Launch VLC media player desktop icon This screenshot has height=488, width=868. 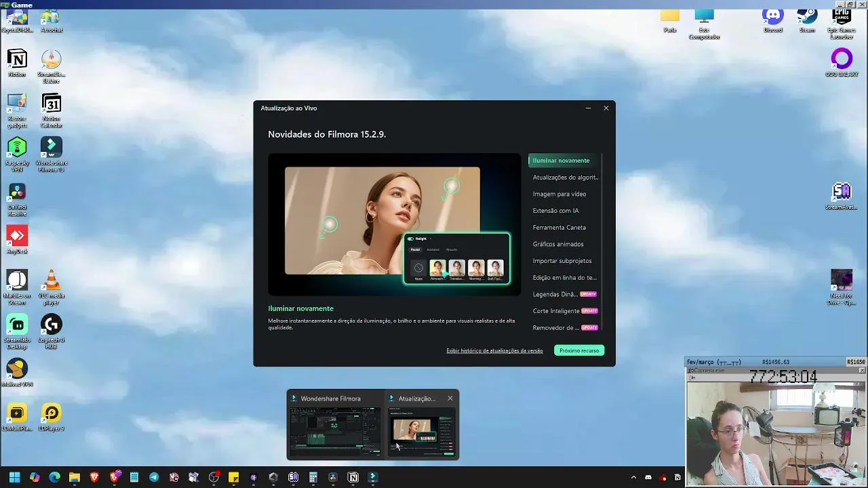tap(52, 287)
